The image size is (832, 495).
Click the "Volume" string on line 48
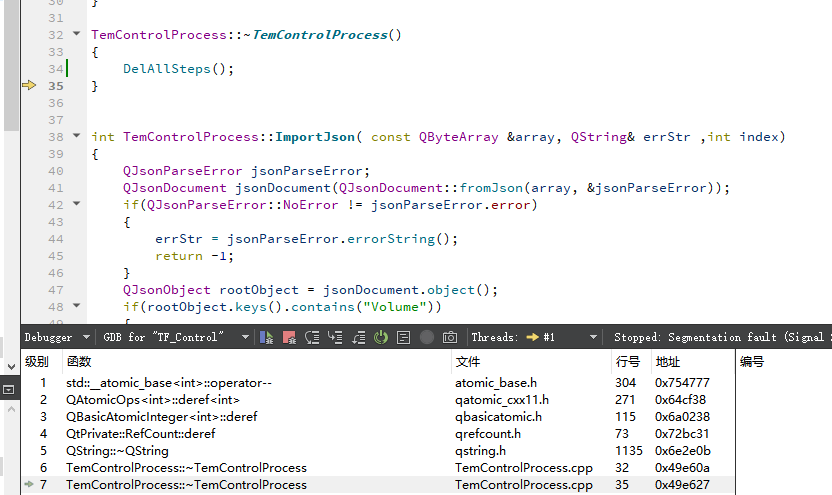394,307
